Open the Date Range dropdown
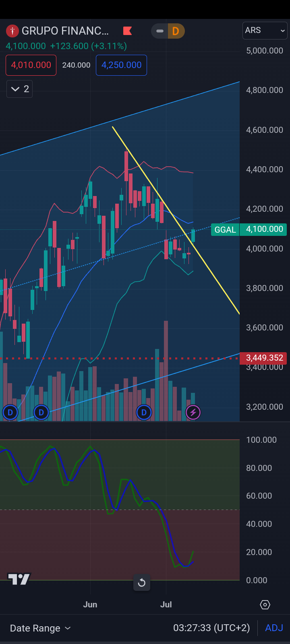The width and height of the screenshot is (290, 644). point(40,628)
